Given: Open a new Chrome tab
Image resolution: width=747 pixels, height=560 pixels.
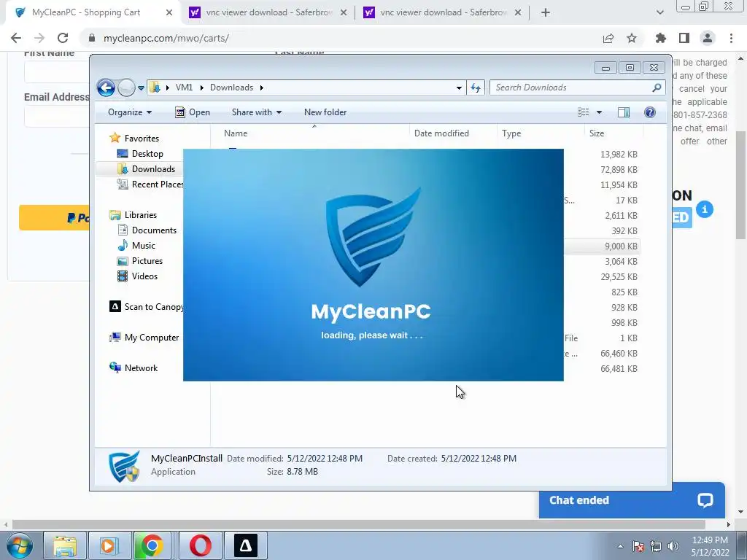Looking at the screenshot, I should (x=546, y=12).
